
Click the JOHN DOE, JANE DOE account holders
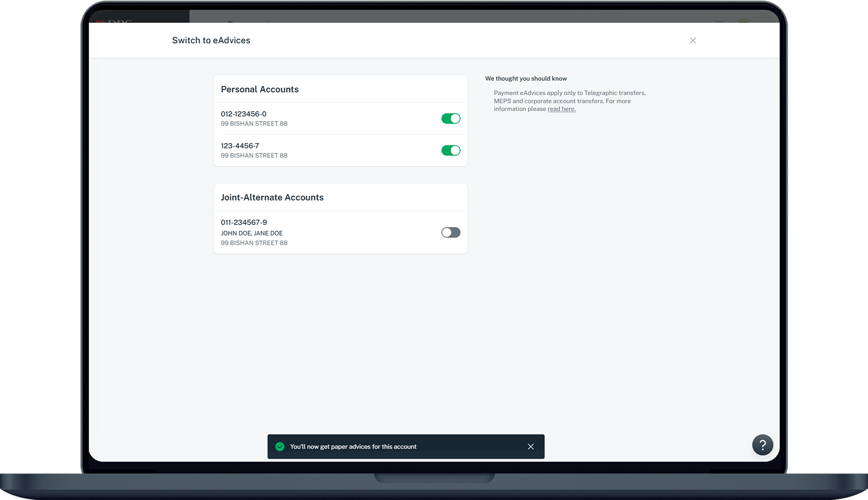[x=251, y=233]
